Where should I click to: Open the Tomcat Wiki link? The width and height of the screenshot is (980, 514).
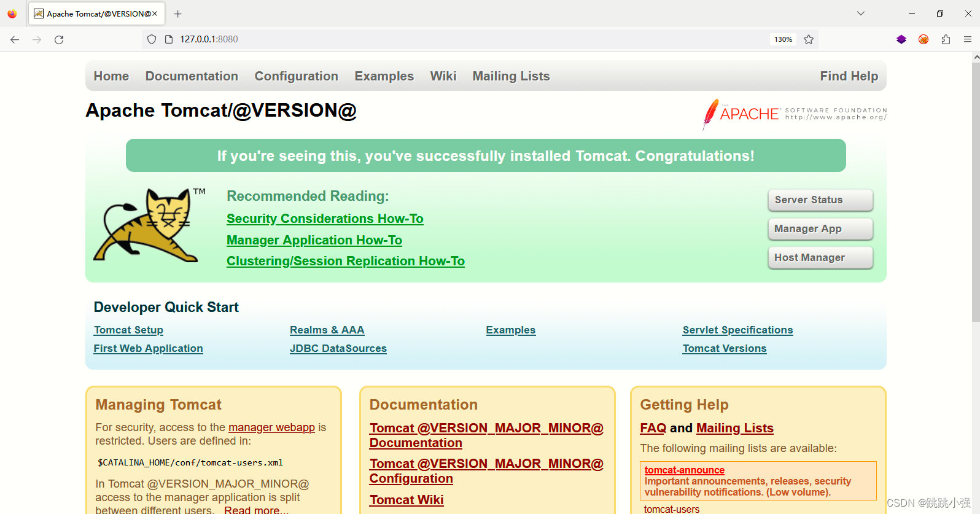pyautogui.click(x=406, y=500)
